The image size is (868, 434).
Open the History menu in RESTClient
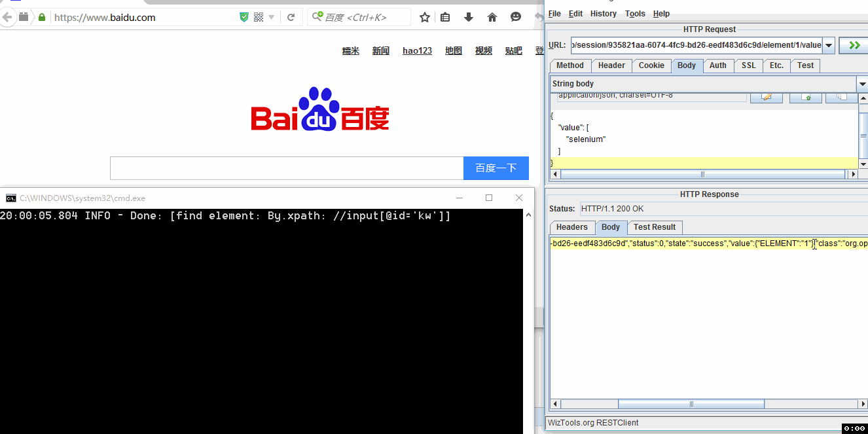click(x=604, y=14)
